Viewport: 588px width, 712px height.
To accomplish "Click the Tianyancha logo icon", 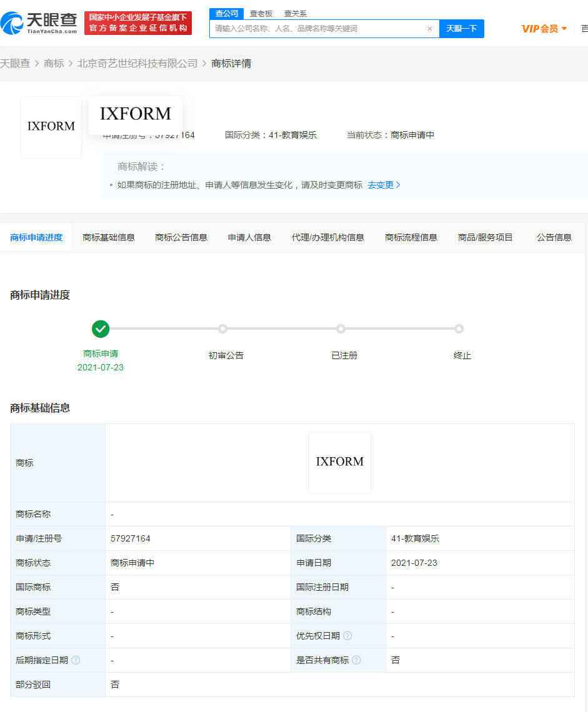I will [x=14, y=22].
